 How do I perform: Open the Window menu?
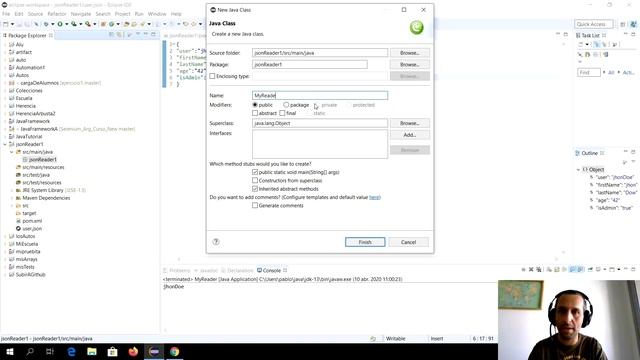coord(157,14)
